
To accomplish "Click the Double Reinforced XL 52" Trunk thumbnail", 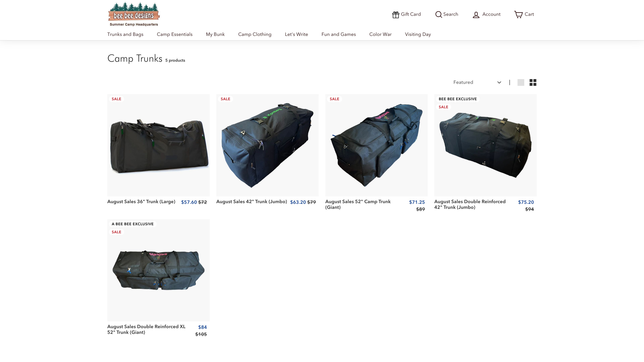I will (x=158, y=270).
